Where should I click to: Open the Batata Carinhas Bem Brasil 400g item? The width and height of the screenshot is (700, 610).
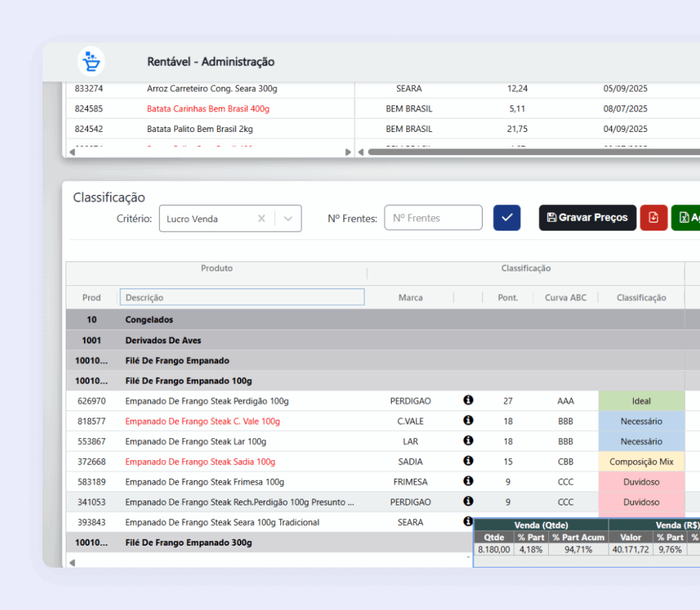pos(208,109)
